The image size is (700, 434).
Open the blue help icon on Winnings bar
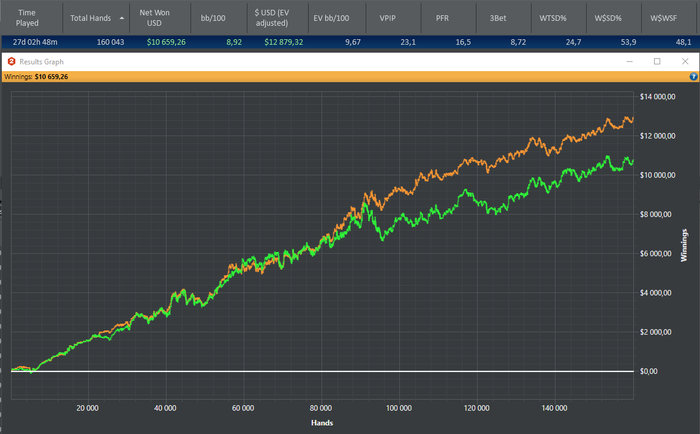click(693, 76)
